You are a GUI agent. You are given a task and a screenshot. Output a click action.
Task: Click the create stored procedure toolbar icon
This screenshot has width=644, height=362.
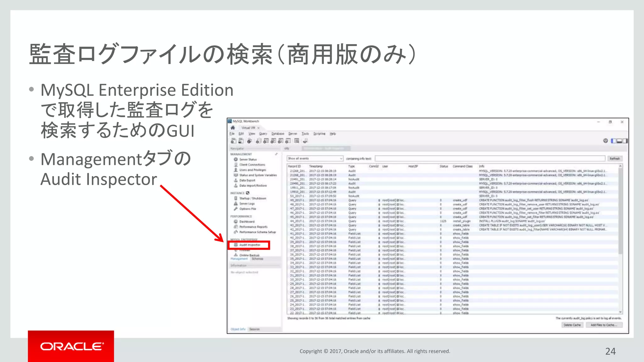pos(280,141)
